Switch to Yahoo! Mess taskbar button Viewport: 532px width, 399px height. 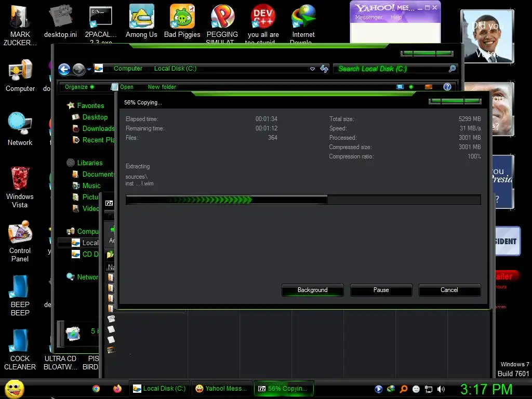[221, 389]
